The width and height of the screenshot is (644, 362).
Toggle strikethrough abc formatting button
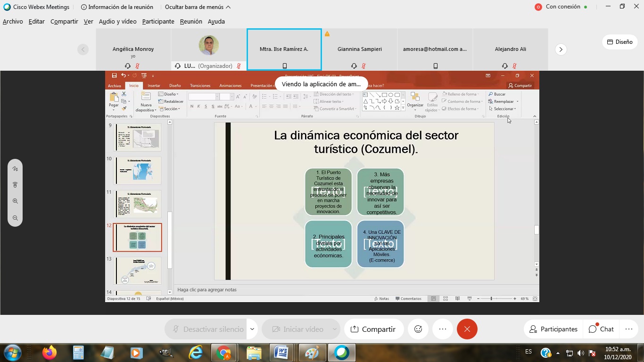tap(220, 107)
